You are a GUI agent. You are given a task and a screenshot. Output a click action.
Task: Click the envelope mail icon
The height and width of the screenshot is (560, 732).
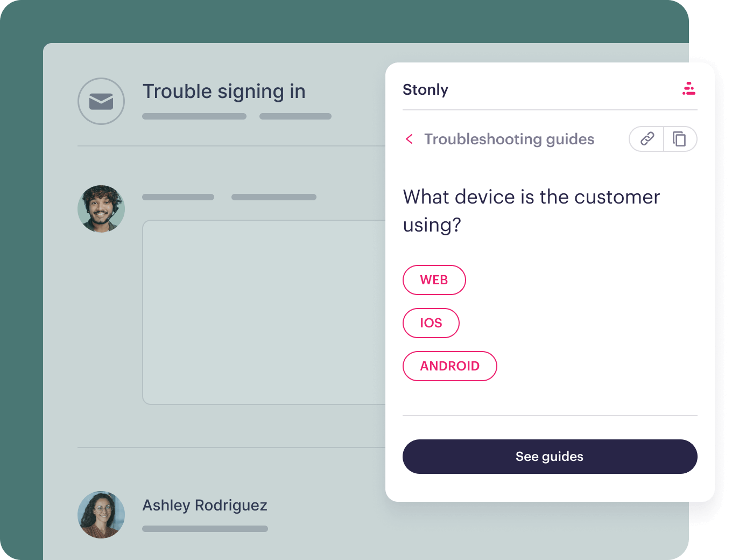click(x=101, y=101)
